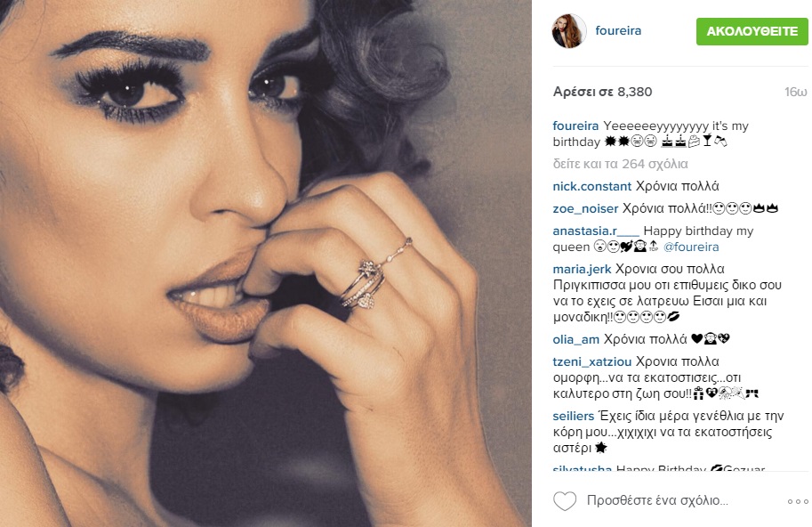This screenshot has width=812, height=527.
Task: Visit the seiliers profile link
Action: pyautogui.click(x=574, y=416)
